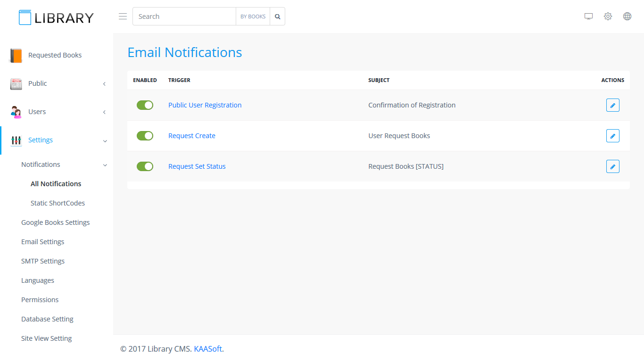Open the gear settings icon
The image size is (644, 362).
(x=608, y=16)
